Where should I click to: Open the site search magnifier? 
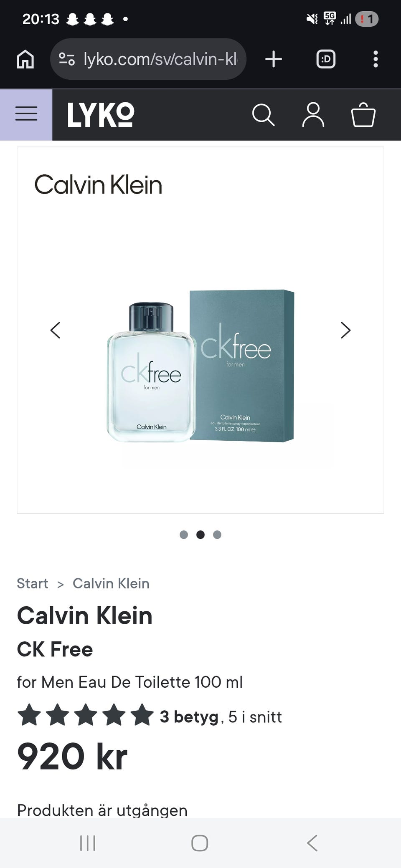click(263, 115)
